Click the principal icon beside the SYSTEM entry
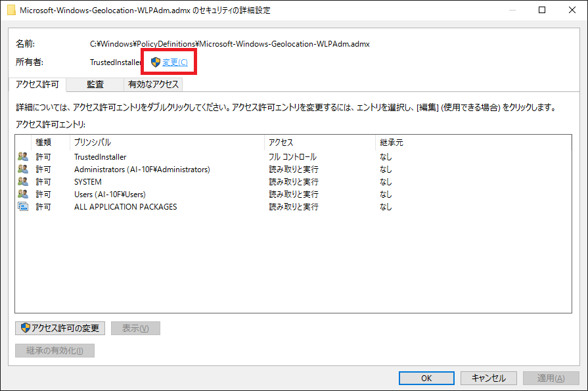588x391 pixels. point(23,182)
